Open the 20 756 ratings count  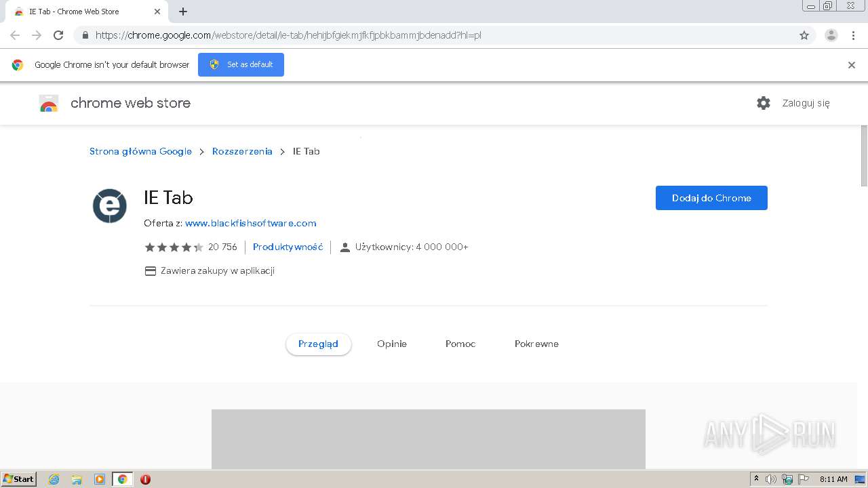click(222, 247)
